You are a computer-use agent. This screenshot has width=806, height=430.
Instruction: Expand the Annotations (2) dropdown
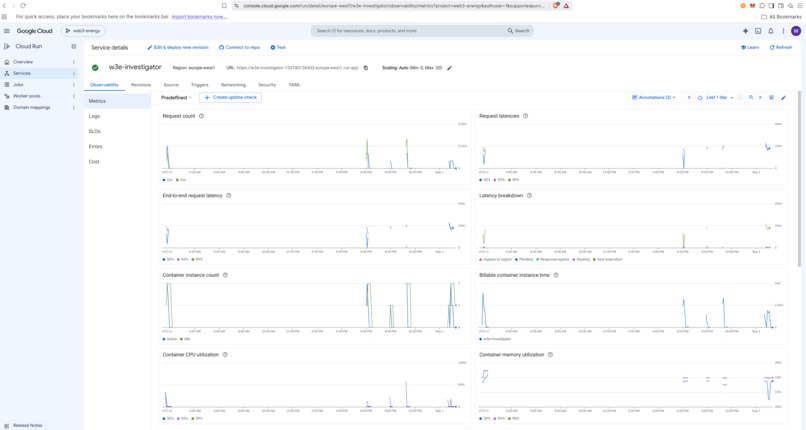[653, 98]
